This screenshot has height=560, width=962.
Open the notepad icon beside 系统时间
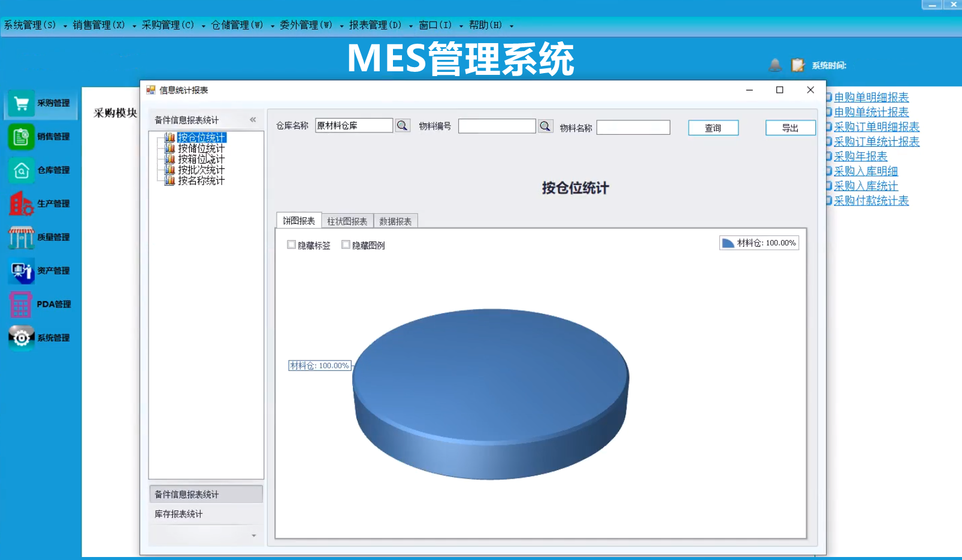tap(798, 65)
